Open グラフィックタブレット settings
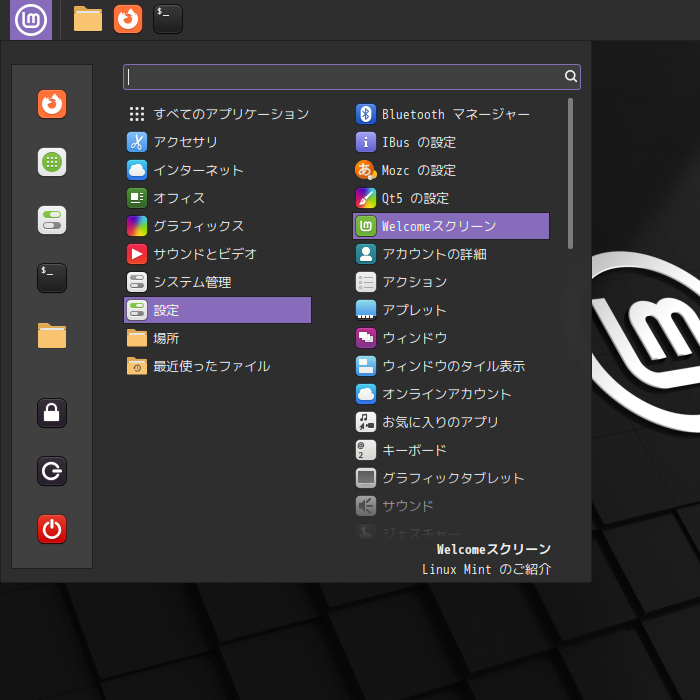 pyautogui.click(x=451, y=478)
